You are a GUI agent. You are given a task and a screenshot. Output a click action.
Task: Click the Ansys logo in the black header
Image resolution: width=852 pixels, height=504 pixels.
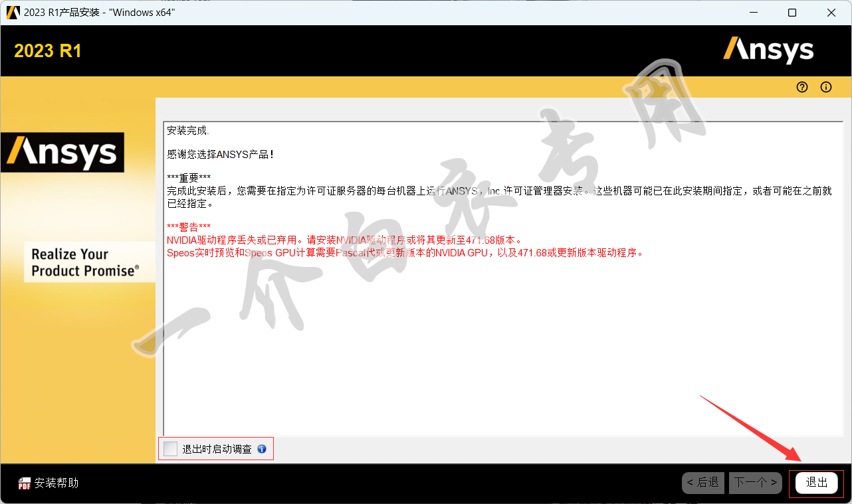tap(768, 50)
